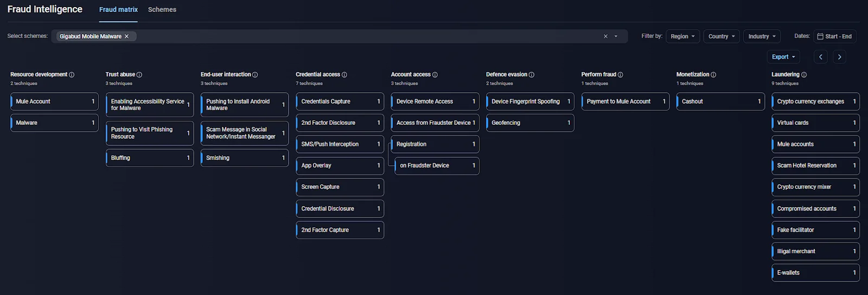Select Scam Hotel Reservation card
868x295 pixels.
click(815, 165)
